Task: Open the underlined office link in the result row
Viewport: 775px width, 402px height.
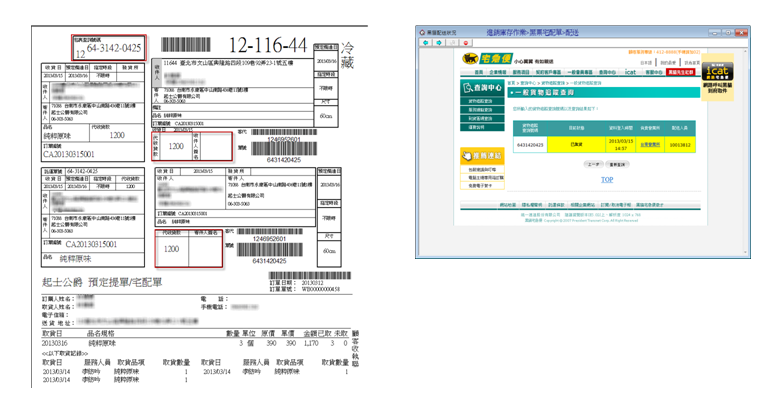Action: (649, 144)
